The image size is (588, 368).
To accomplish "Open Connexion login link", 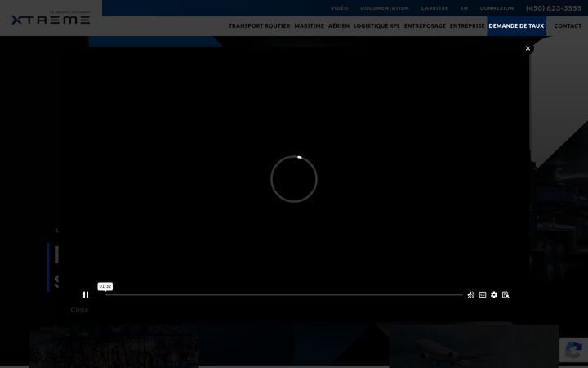I will (497, 8).
